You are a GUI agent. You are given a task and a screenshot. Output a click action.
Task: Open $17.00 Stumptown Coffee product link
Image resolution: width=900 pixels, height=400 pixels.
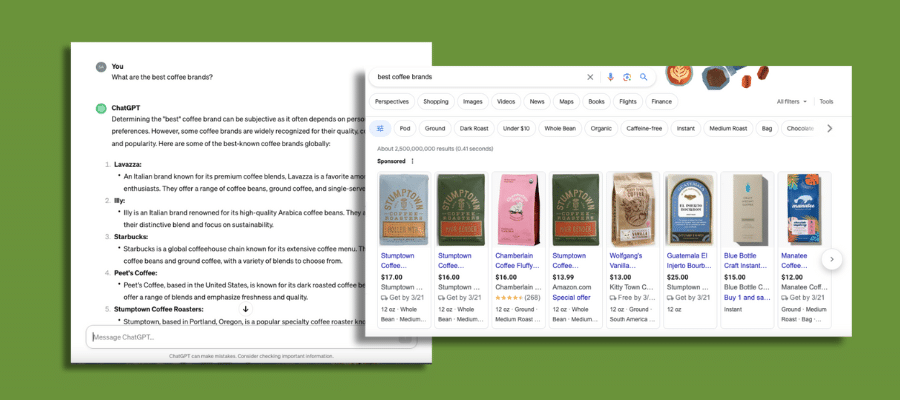point(397,261)
